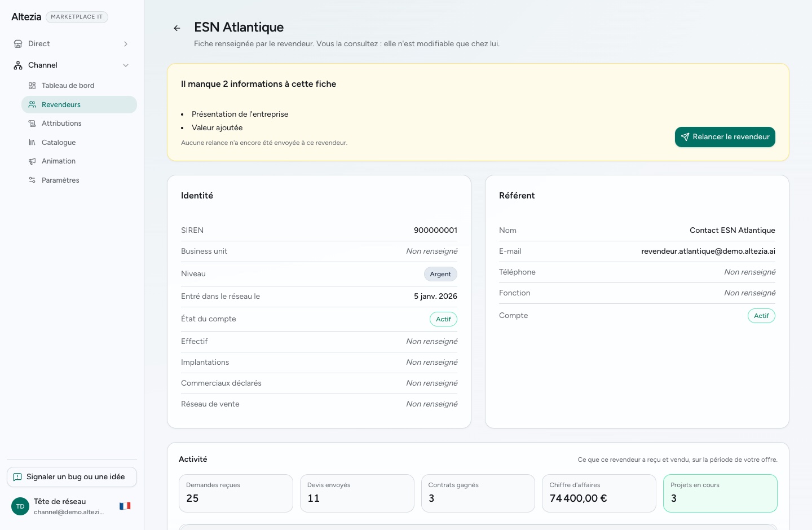Click the SIREN value 900000001
The image size is (812, 530).
pos(435,231)
